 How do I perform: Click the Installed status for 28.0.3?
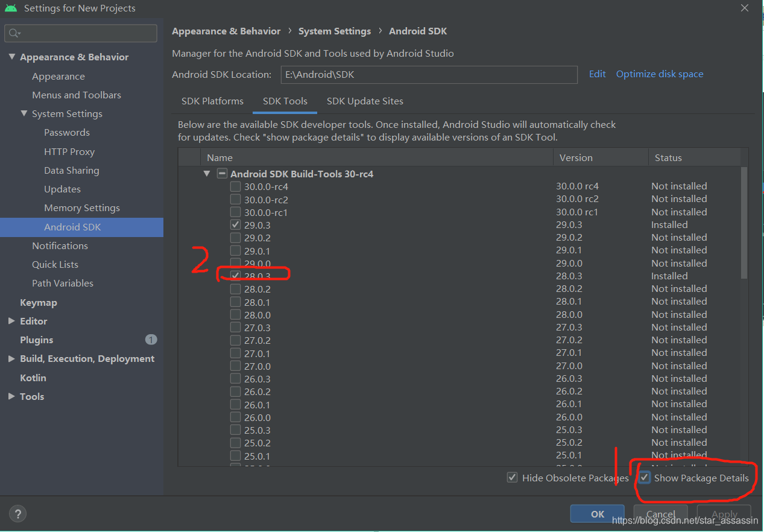tap(669, 276)
